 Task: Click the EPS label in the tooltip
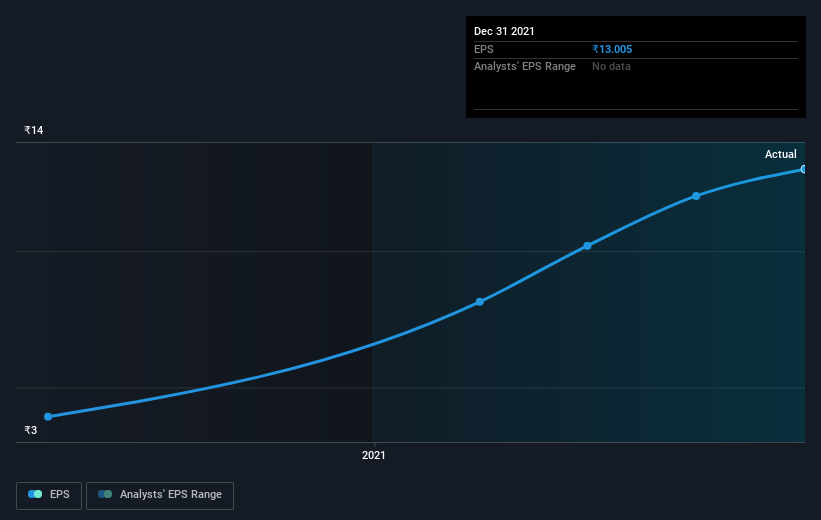[x=483, y=49]
